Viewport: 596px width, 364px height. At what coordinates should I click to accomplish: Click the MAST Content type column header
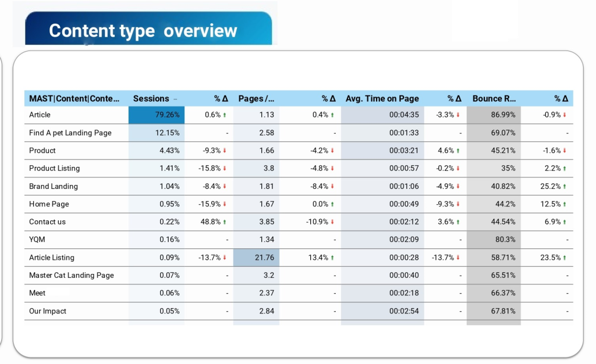(x=74, y=99)
